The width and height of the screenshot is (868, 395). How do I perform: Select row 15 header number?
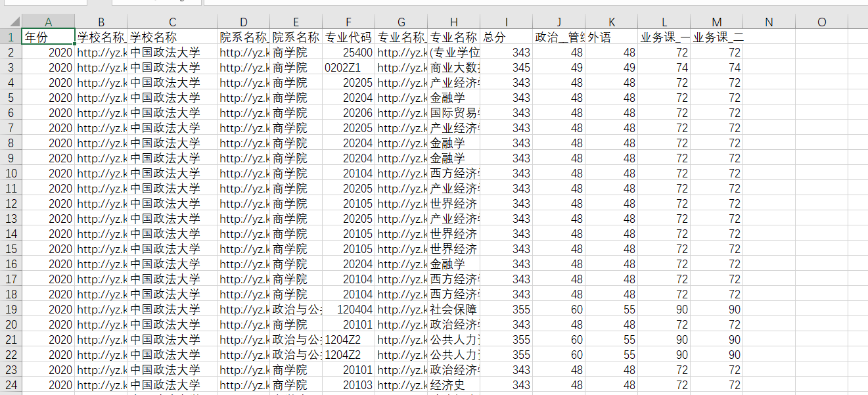[x=11, y=248]
